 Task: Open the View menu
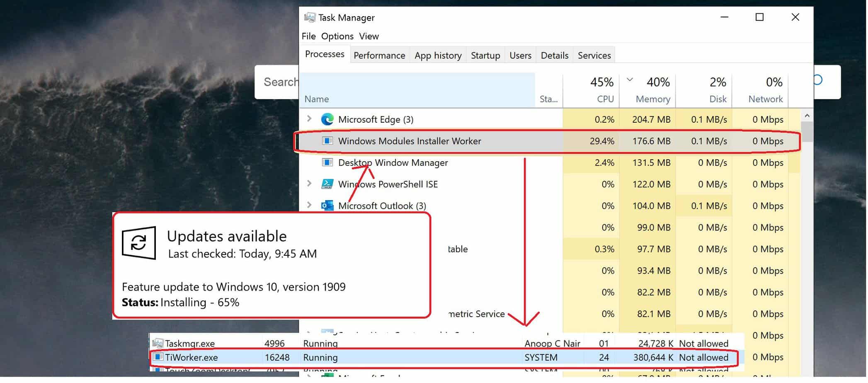[369, 36]
